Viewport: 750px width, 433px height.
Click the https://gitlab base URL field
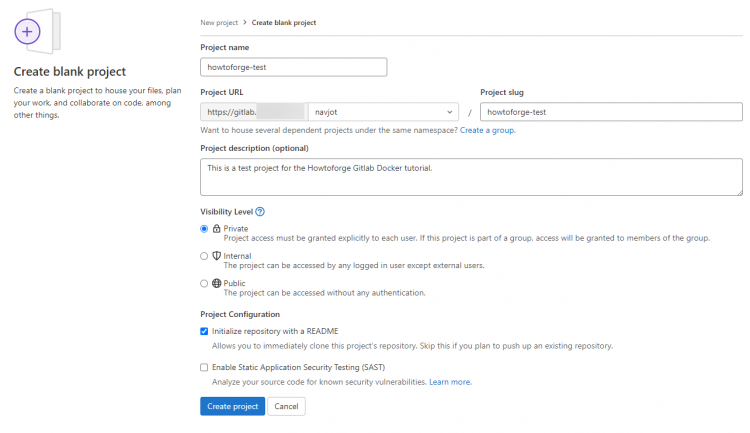(254, 112)
